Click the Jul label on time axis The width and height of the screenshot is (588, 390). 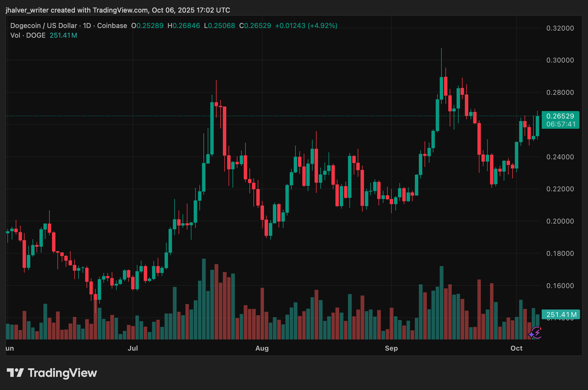[x=133, y=348]
